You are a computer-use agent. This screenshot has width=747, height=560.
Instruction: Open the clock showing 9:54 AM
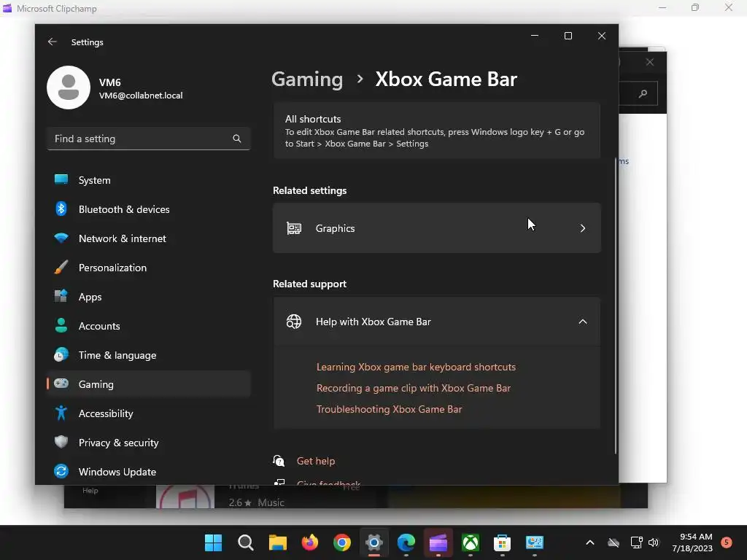[692, 542]
